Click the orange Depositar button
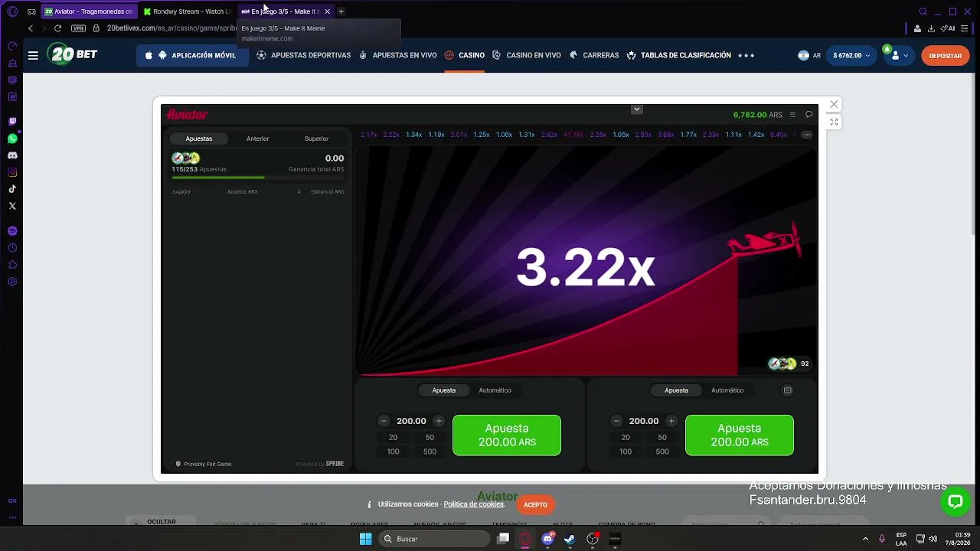 (946, 55)
